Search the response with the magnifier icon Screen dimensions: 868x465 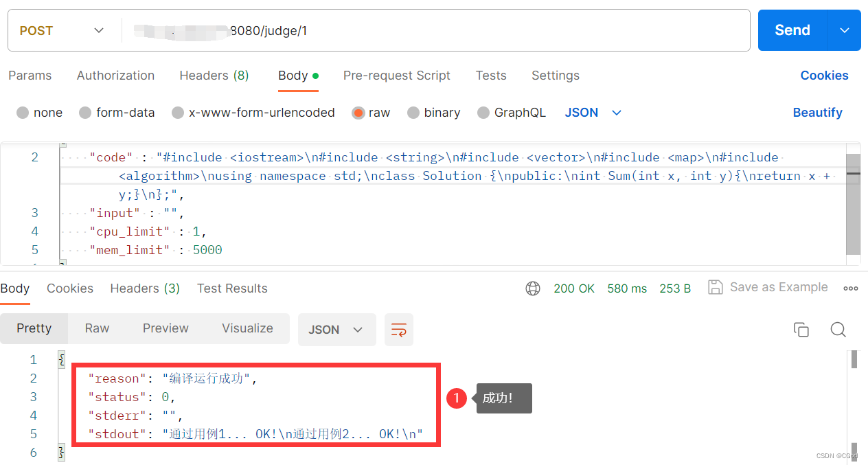[838, 330]
